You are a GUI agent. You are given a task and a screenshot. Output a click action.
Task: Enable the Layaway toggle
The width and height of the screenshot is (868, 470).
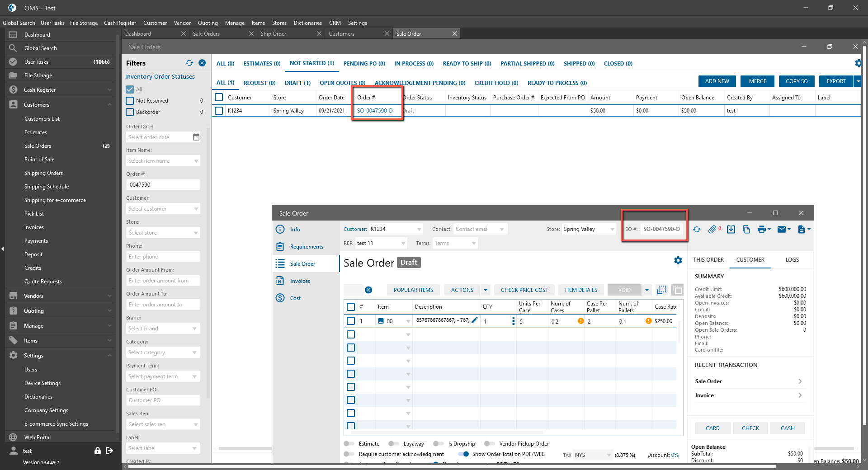(393, 444)
